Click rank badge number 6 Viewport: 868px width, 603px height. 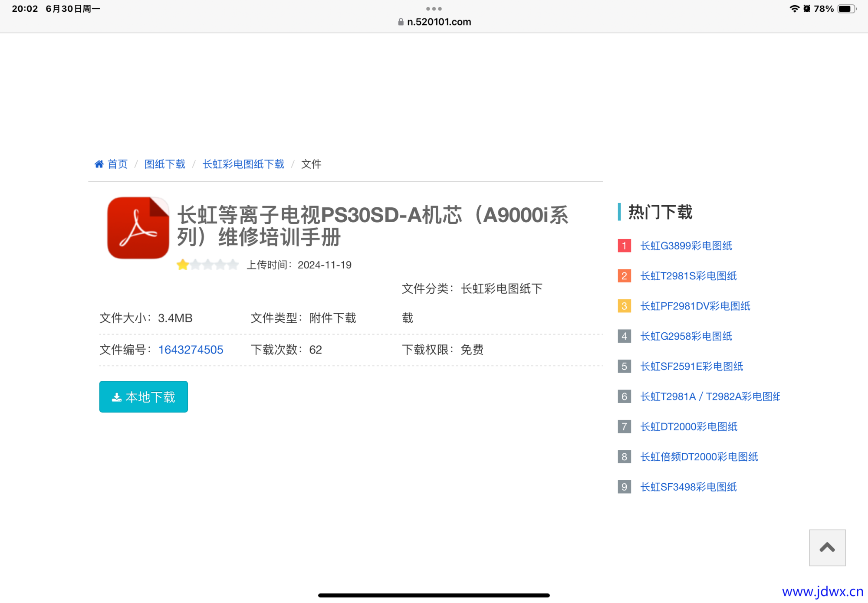click(624, 397)
